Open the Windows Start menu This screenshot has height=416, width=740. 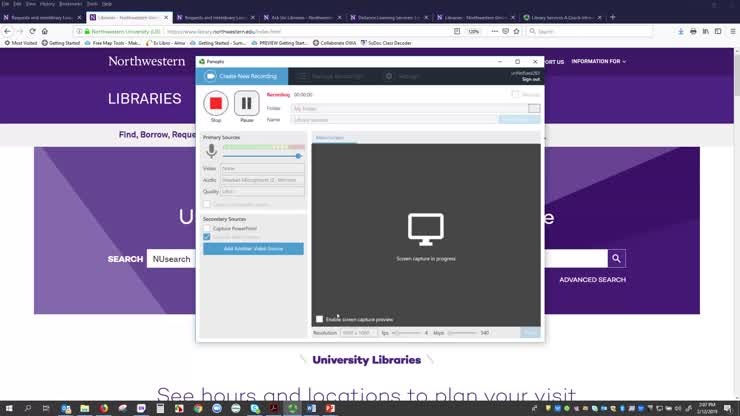click(x=9, y=408)
